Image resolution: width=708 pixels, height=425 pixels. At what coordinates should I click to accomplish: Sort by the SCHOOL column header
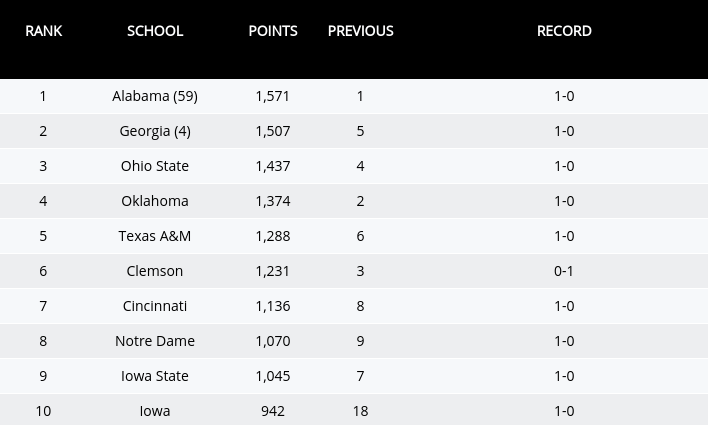[155, 31]
